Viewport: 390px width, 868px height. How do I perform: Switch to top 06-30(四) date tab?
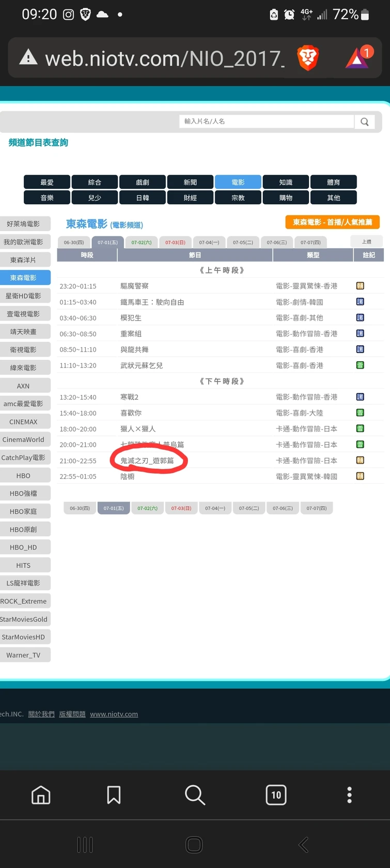click(x=74, y=242)
